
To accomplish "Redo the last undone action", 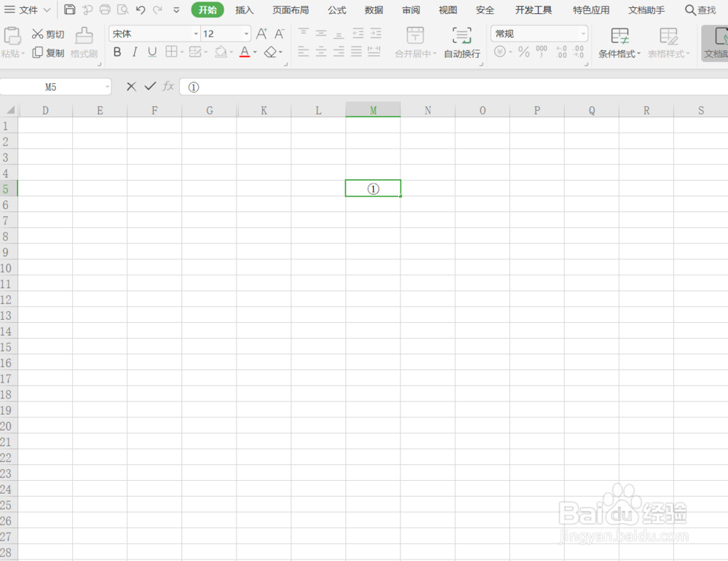I will pyautogui.click(x=158, y=9).
